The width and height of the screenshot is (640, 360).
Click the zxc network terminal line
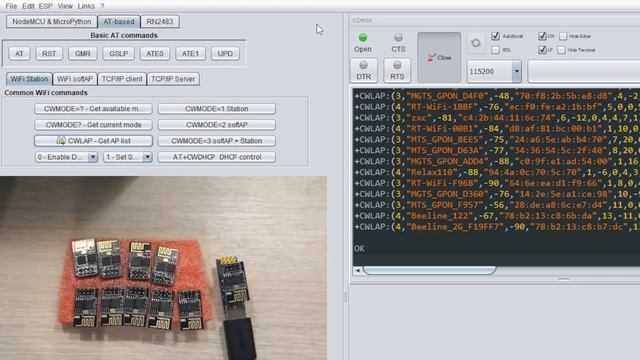point(496,118)
